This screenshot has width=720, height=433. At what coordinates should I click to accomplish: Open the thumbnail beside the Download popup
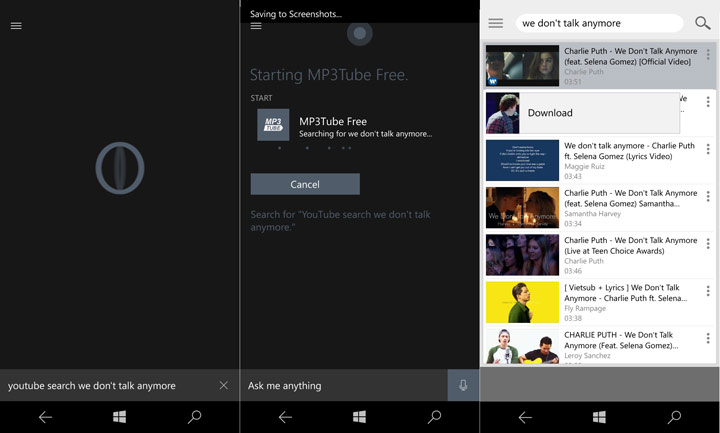[503, 113]
